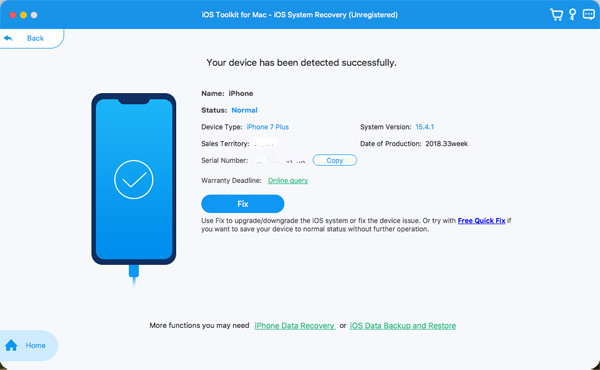Minimize the window with yellow button
The width and height of the screenshot is (600, 370).
pos(23,15)
